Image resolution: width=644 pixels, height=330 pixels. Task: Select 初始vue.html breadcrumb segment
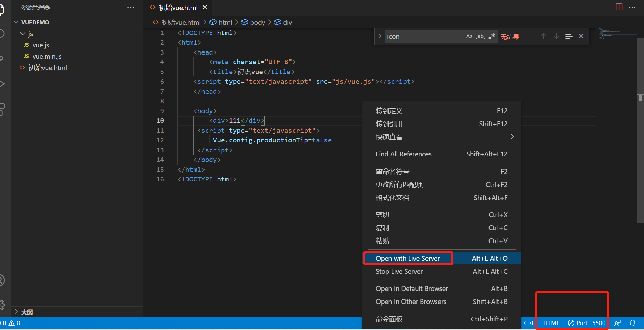pyautogui.click(x=177, y=22)
